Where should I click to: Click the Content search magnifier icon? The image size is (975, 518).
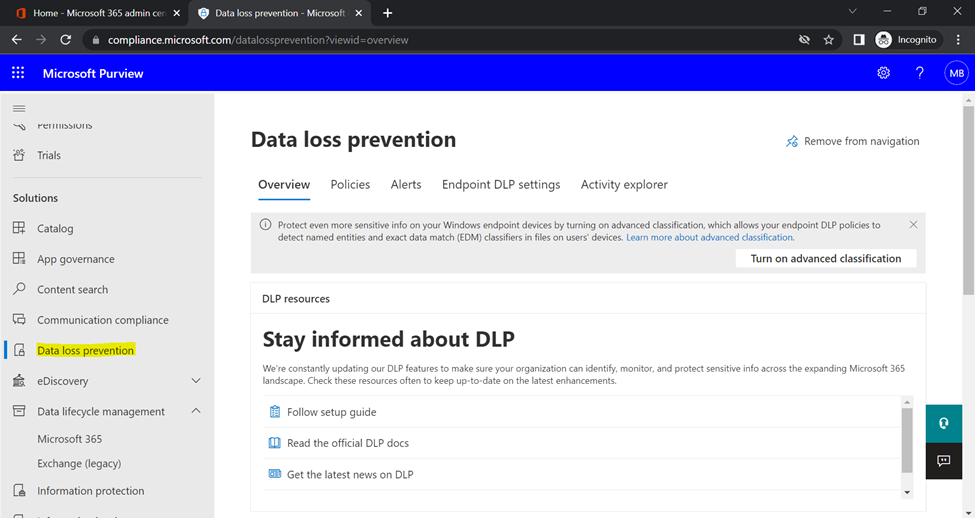tap(19, 289)
